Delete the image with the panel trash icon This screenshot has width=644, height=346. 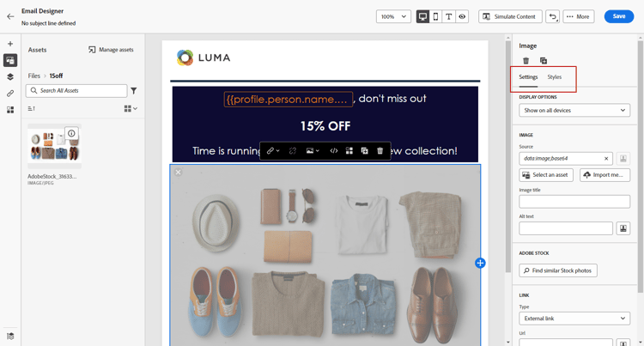(526, 61)
